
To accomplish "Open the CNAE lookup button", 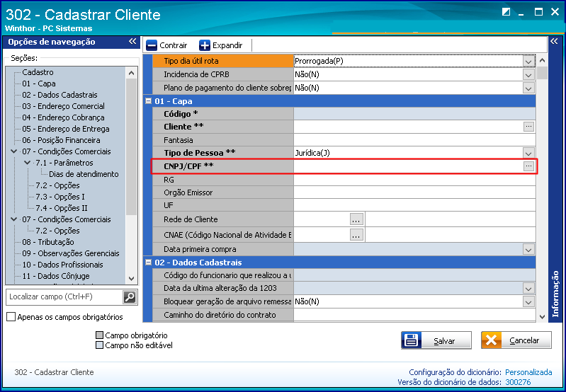I will coord(356,235).
